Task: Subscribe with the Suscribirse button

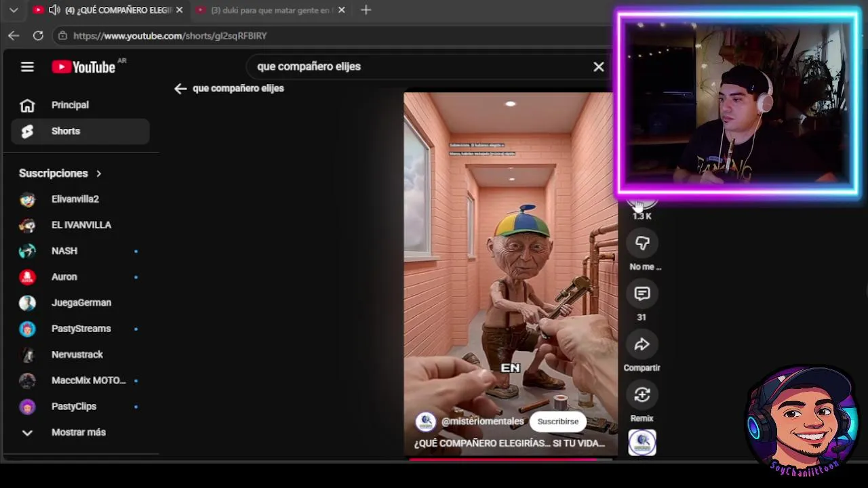Action: 558,422
